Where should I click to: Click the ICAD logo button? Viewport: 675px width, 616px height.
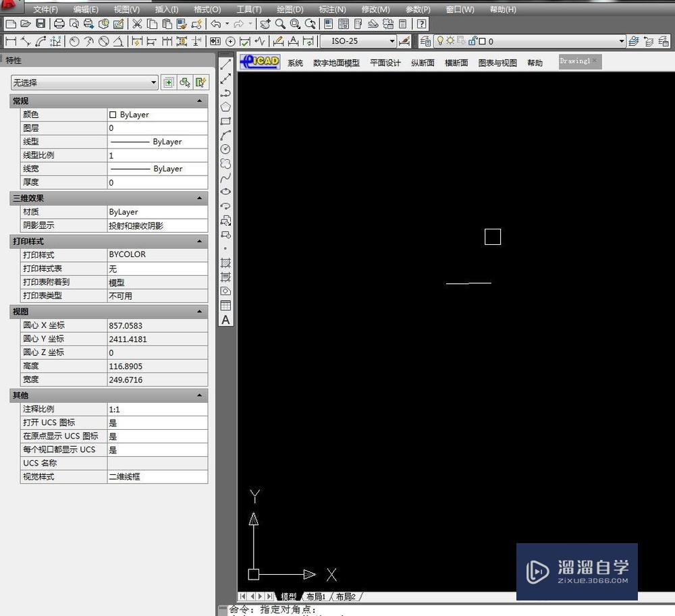[259, 61]
